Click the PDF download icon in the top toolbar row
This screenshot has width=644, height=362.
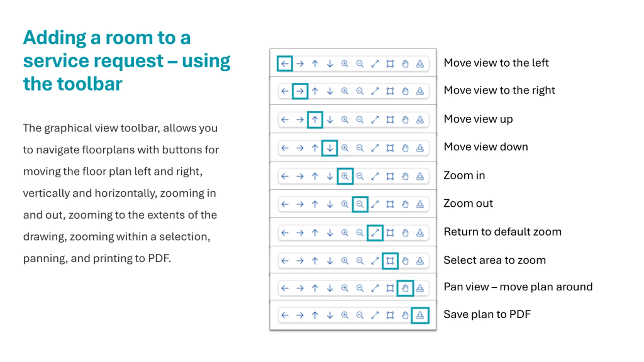pos(420,64)
